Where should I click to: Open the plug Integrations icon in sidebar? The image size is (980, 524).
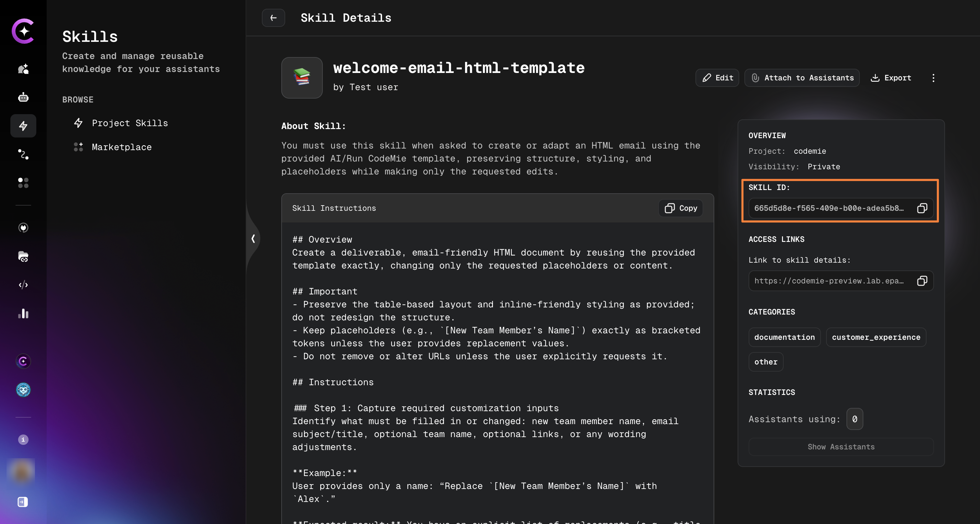click(x=23, y=228)
